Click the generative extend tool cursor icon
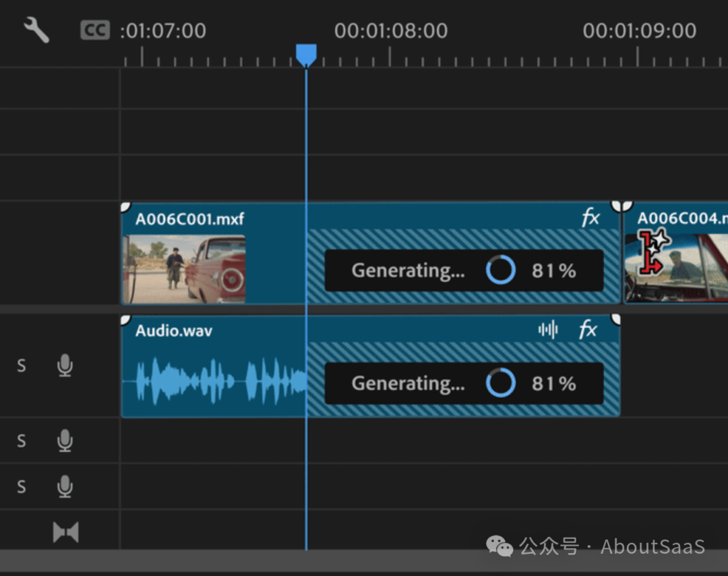 coord(654,252)
